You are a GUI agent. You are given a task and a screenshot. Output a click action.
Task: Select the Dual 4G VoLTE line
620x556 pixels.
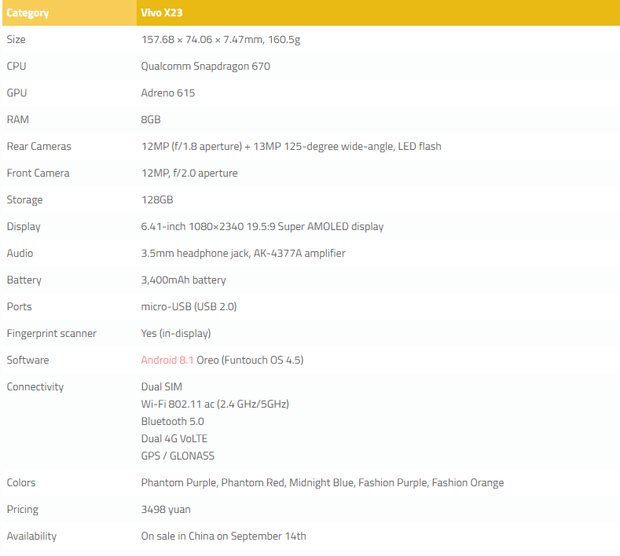174,438
